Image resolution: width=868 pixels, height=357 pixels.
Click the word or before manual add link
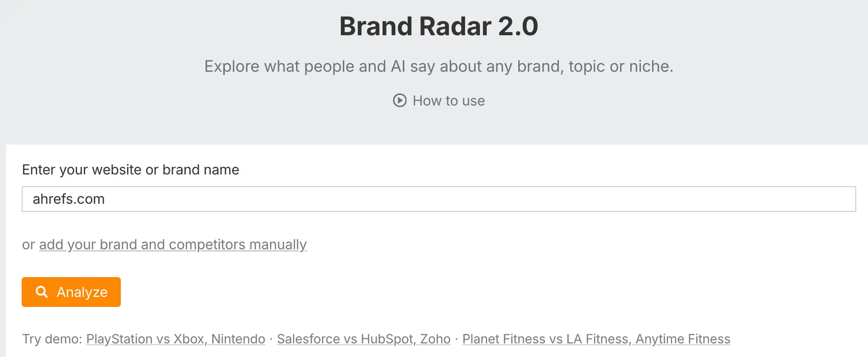coord(28,244)
